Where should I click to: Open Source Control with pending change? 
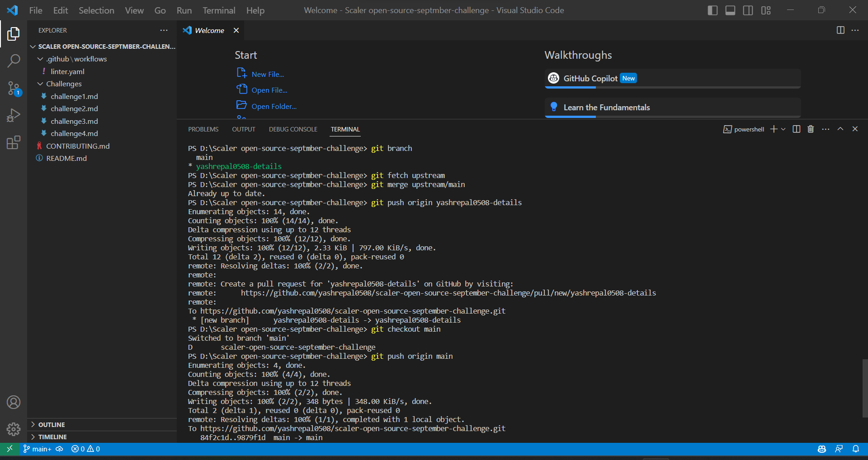tap(14, 89)
